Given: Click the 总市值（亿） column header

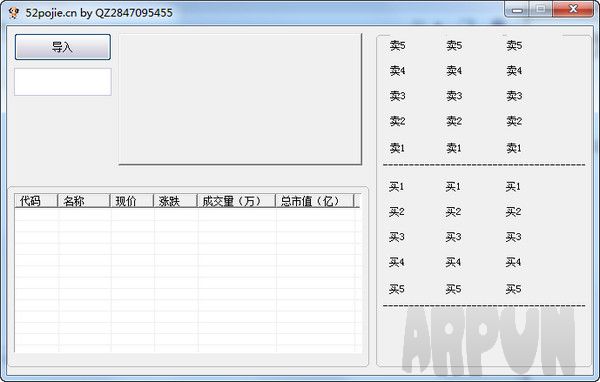Looking at the screenshot, I should click(x=314, y=201).
